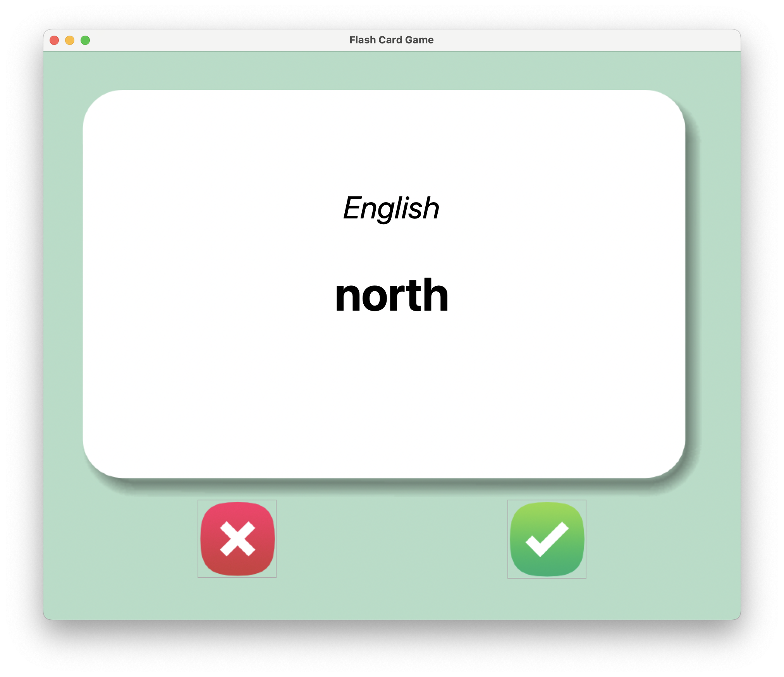The image size is (784, 677).
Task: Click the 'Flash Card Game' window title
Action: pyautogui.click(x=391, y=40)
